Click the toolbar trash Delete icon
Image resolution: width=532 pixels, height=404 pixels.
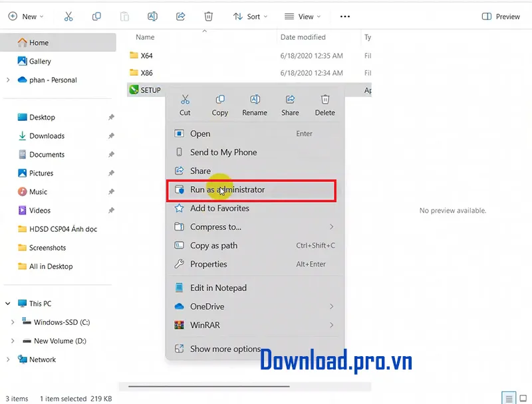tap(209, 17)
